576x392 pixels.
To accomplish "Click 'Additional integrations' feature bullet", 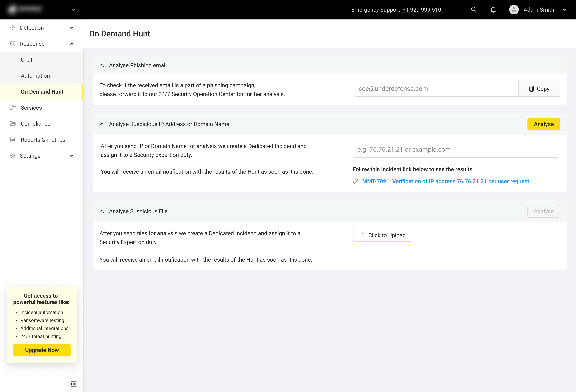I will (x=44, y=328).
